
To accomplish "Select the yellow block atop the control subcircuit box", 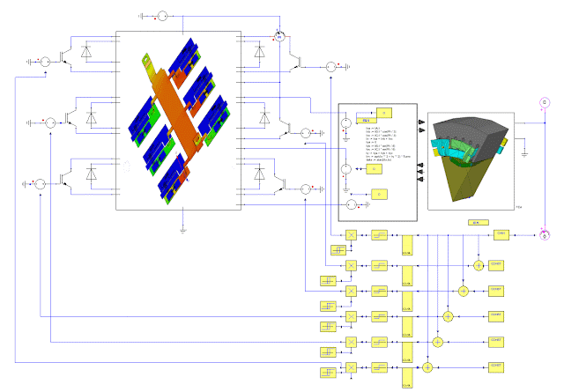I will (x=384, y=113).
